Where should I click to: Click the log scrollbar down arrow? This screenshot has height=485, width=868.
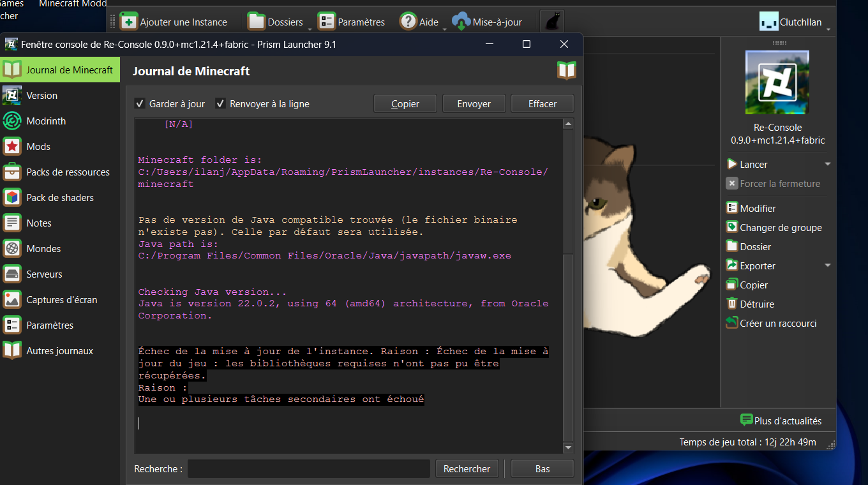point(568,448)
